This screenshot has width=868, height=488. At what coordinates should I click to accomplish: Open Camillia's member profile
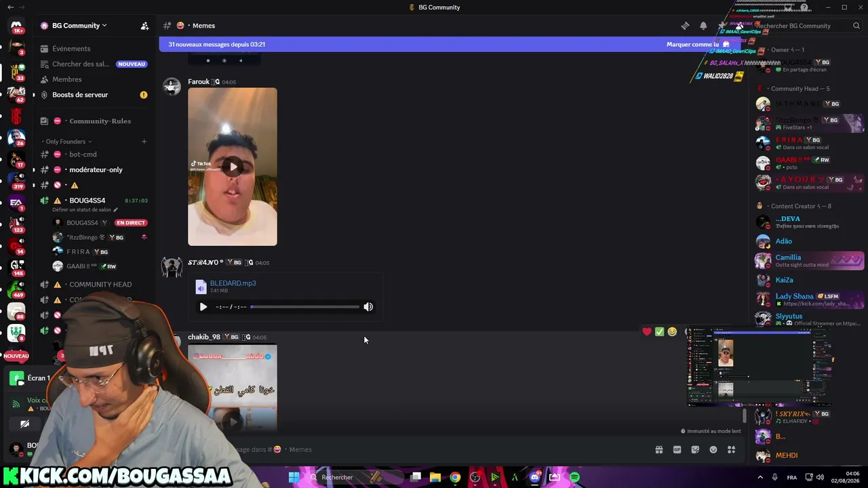pyautogui.click(x=810, y=261)
